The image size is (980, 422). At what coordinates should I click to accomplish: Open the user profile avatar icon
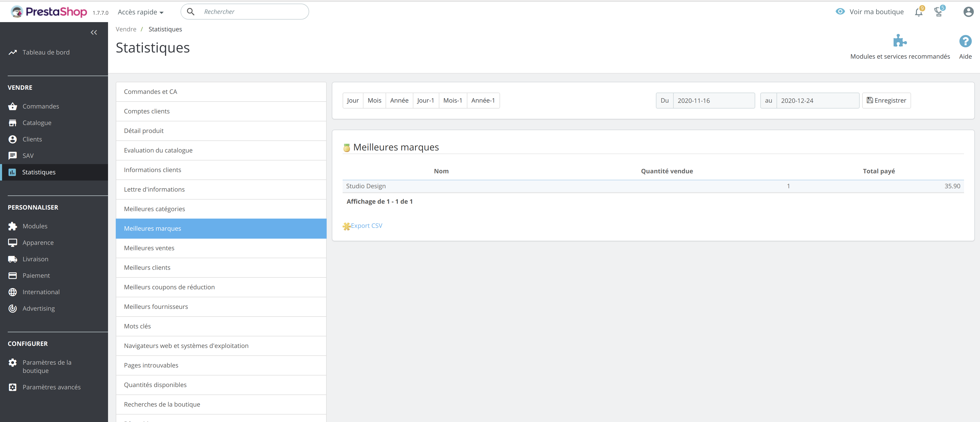point(968,12)
